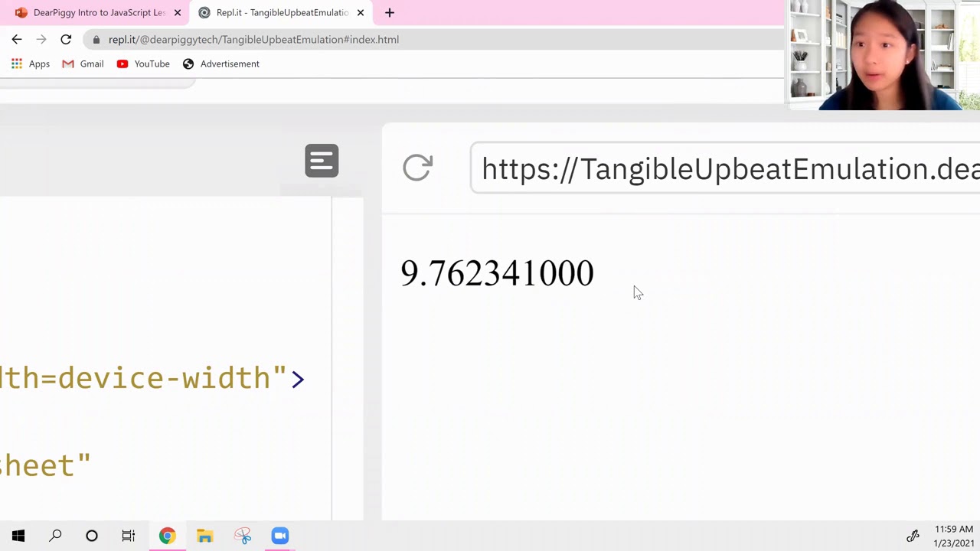Open the Snipping tool taskbar icon

coord(243,536)
